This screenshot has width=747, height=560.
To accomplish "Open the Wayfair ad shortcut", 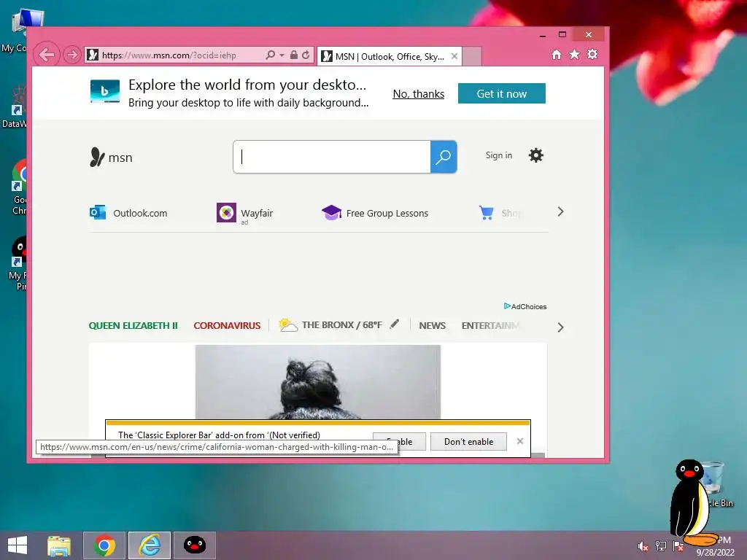I will (245, 213).
